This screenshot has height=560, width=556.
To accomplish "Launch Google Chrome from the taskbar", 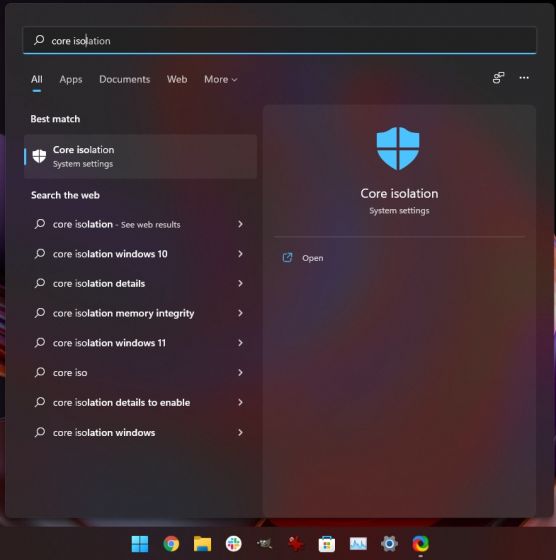I will coord(171,544).
